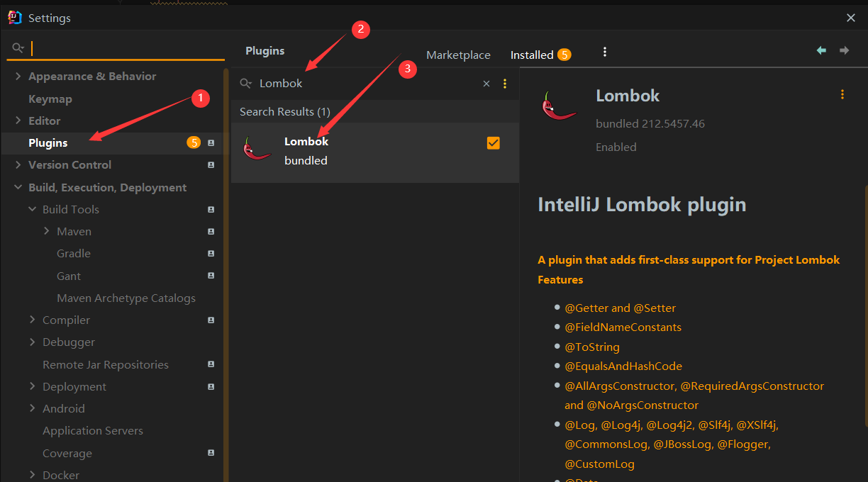Open plugin search options menu
This screenshot has width=868, height=482.
coord(505,84)
